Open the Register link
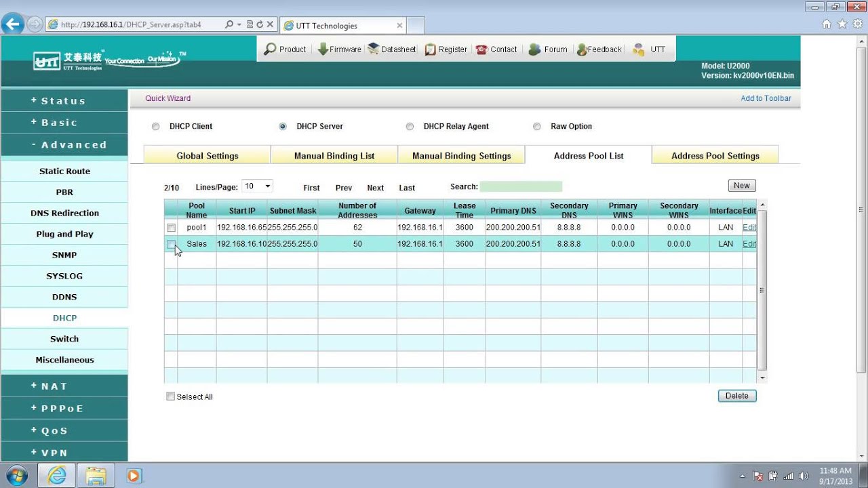868x488 pixels. pos(446,49)
